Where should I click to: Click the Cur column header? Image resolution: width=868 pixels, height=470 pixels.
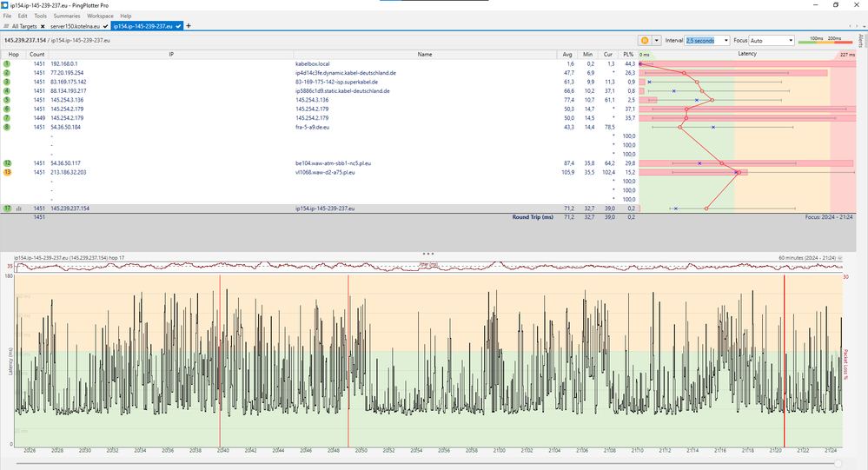(608, 54)
